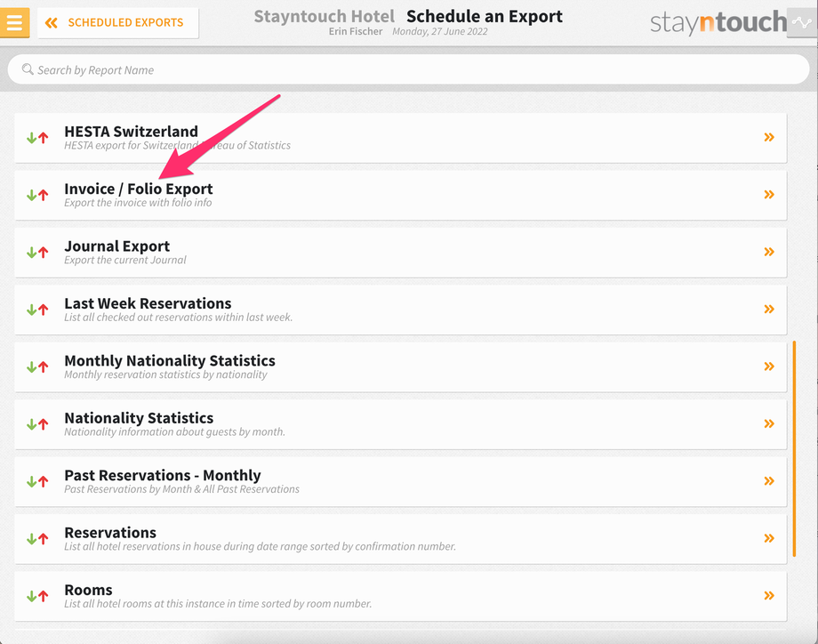This screenshot has height=644, width=818.
Task: Go back to Scheduled Exports
Action: (118, 23)
